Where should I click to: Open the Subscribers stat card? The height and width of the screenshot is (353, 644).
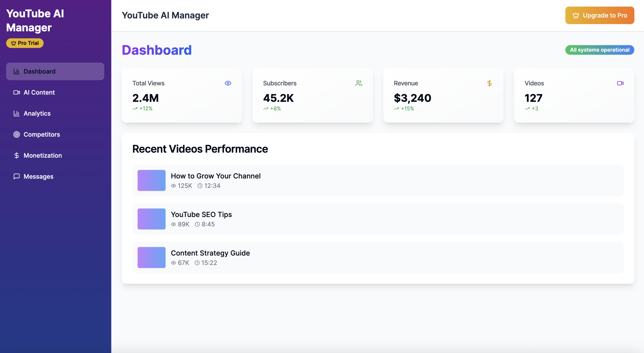point(312,96)
